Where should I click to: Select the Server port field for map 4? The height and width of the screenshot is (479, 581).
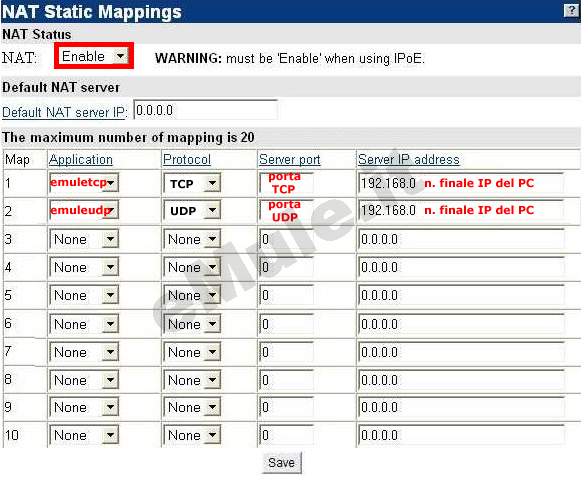(286, 267)
